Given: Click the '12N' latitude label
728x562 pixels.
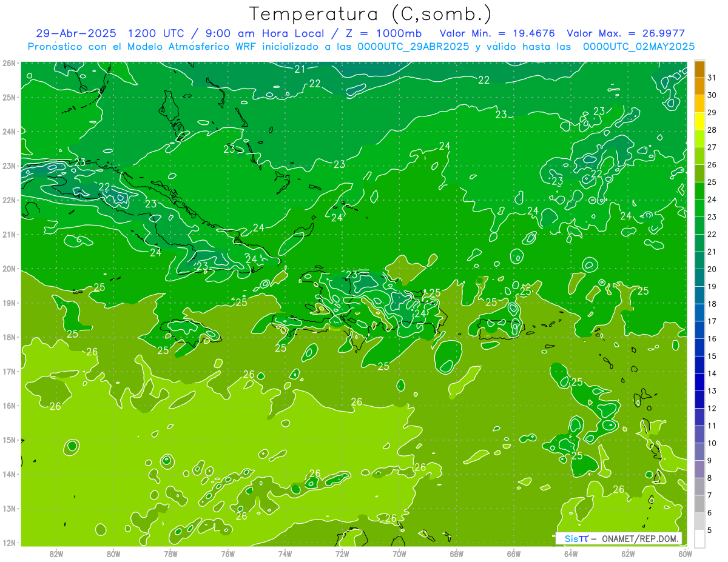Looking at the screenshot, I should click(x=9, y=543).
